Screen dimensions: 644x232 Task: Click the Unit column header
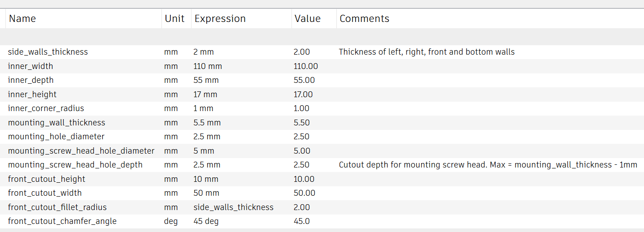click(174, 19)
